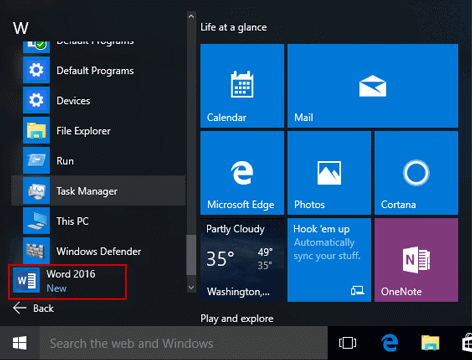
Task: Click the app list scrollbar thumb
Action: 191,255
